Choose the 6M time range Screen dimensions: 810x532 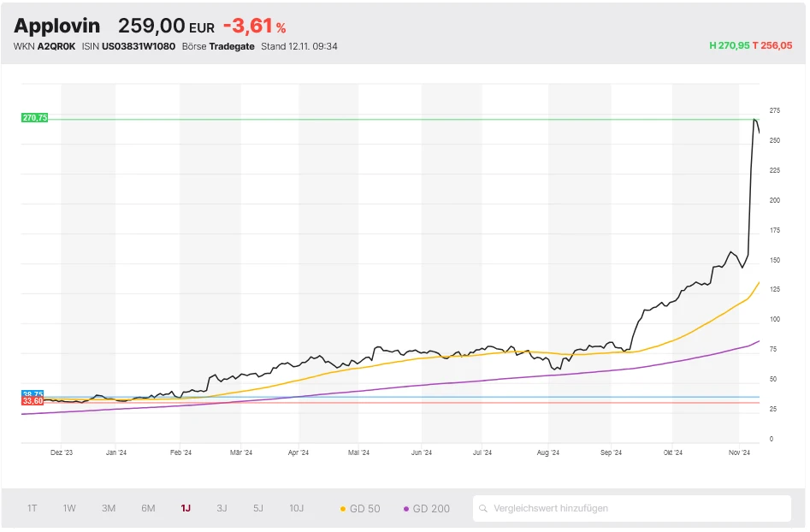coord(148,508)
